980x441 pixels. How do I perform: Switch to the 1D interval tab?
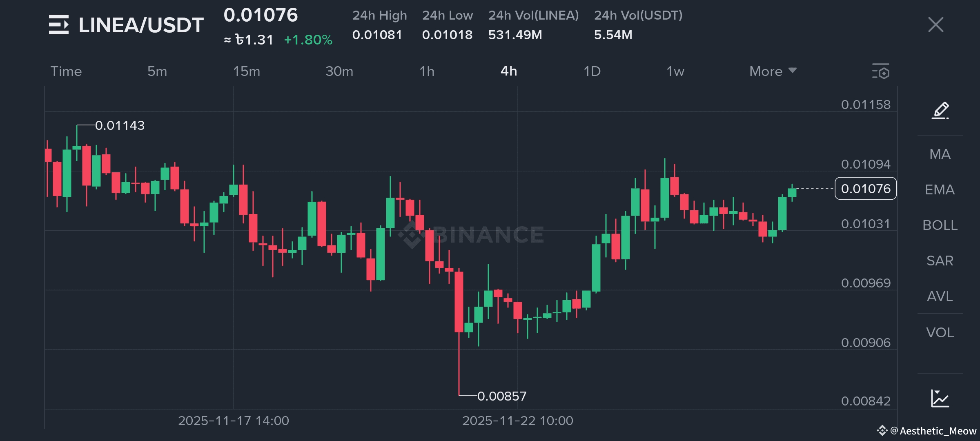click(592, 71)
